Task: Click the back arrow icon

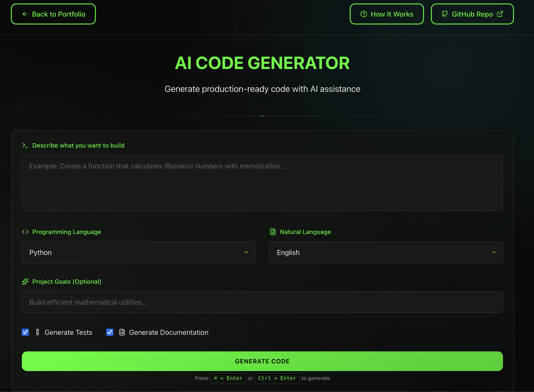Action: [x=25, y=14]
